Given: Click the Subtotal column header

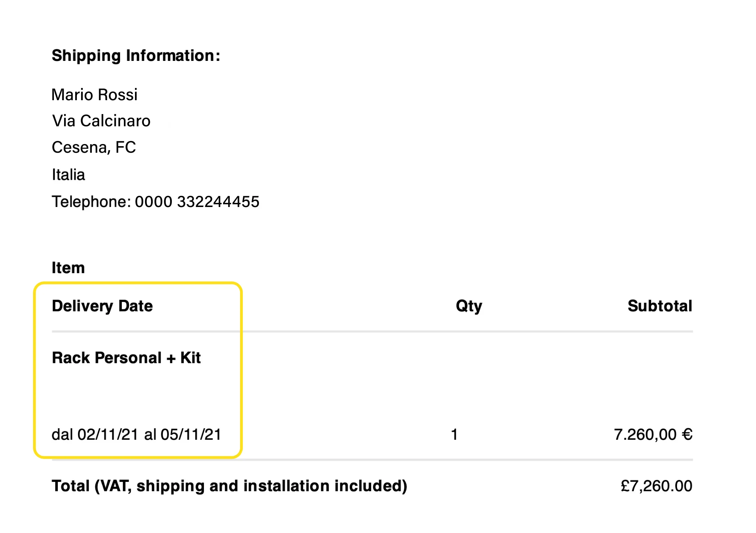Looking at the screenshot, I should 660,306.
